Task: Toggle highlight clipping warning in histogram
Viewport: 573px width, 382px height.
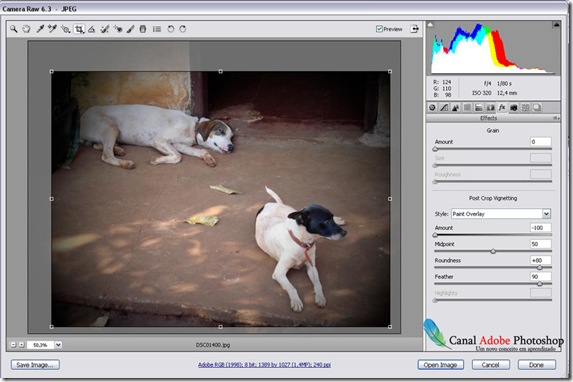Action: pyautogui.click(x=556, y=24)
